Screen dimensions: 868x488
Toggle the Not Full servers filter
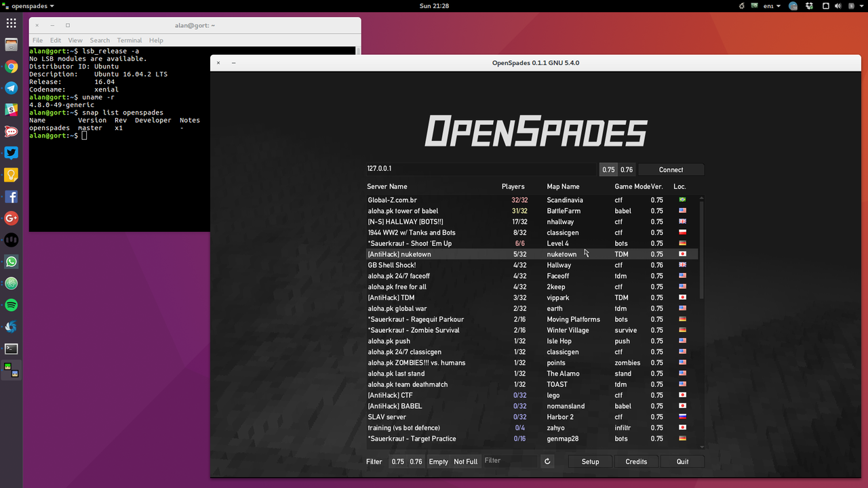466,462
